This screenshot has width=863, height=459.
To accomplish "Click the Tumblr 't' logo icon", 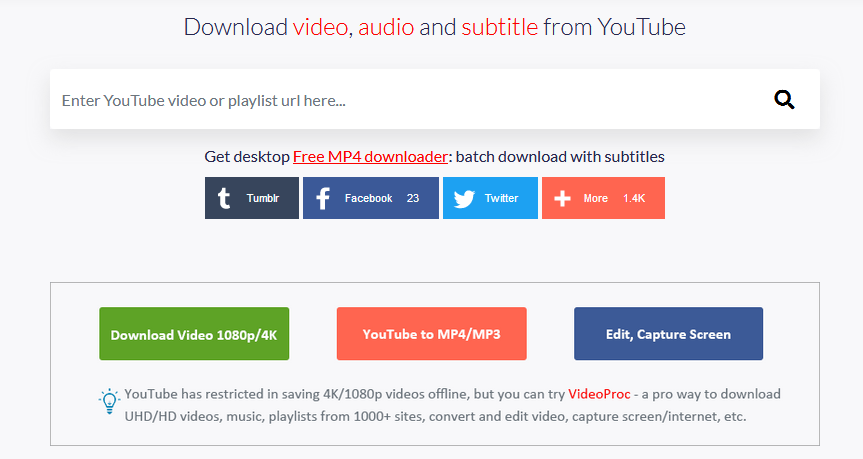I will click(226, 198).
